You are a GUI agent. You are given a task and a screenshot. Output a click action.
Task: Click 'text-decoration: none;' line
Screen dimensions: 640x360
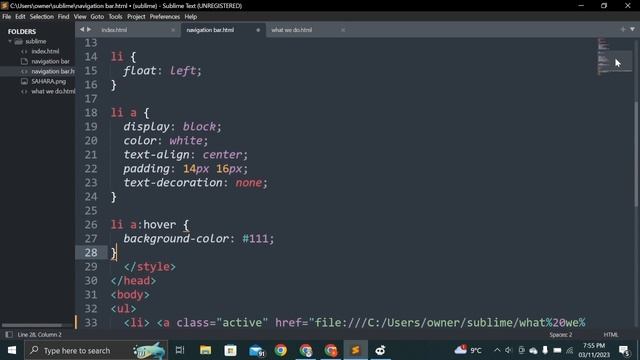pos(196,182)
